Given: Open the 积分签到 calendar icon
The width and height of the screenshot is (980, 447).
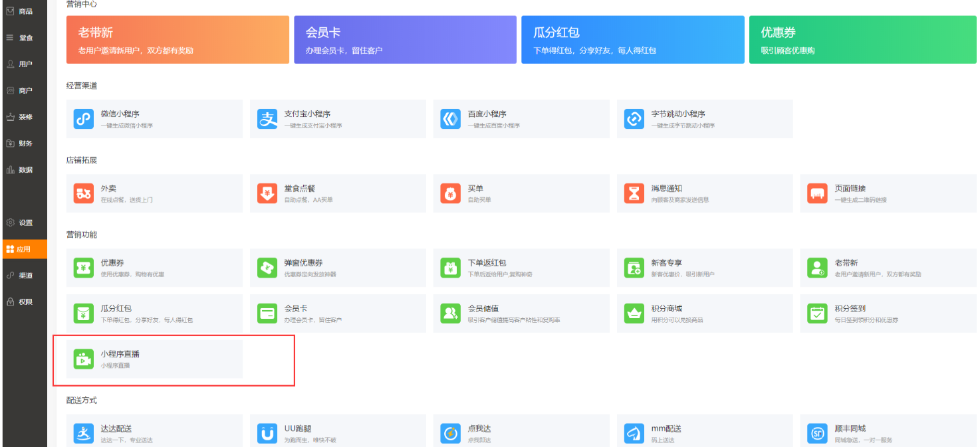Looking at the screenshot, I should (817, 313).
